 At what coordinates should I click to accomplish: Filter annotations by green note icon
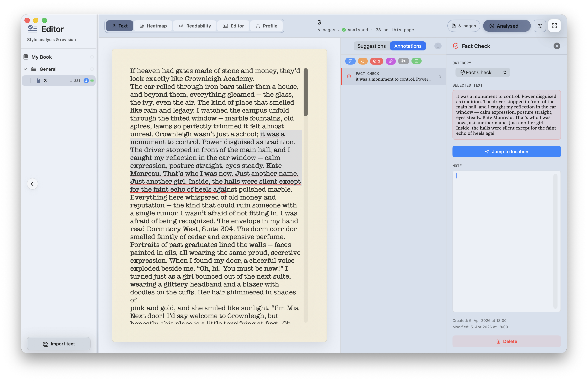pyautogui.click(x=417, y=61)
